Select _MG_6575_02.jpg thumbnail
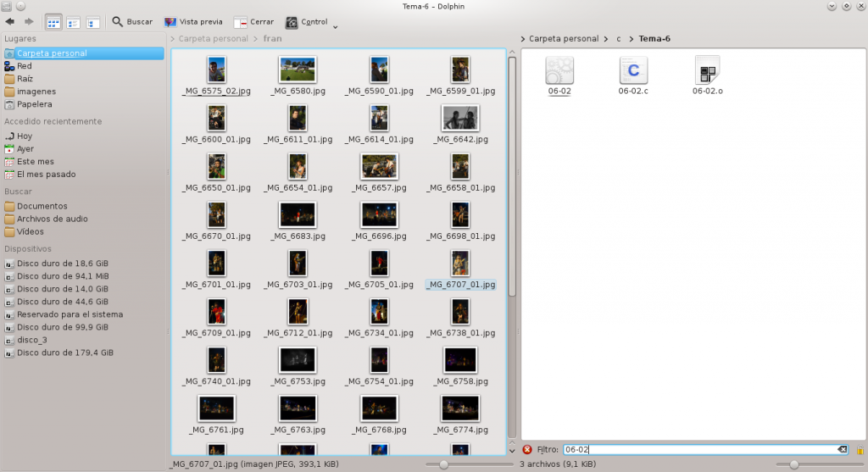868x472 pixels. [216, 69]
